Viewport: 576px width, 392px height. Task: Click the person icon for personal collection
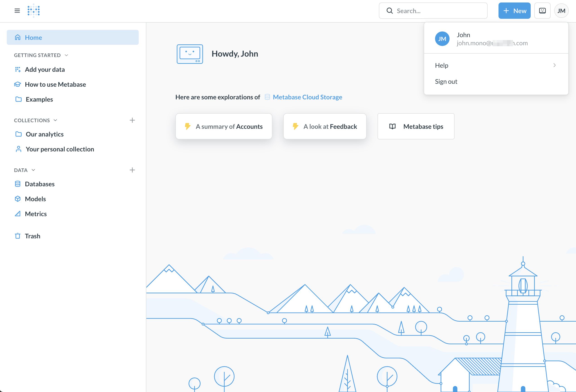pos(19,149)
